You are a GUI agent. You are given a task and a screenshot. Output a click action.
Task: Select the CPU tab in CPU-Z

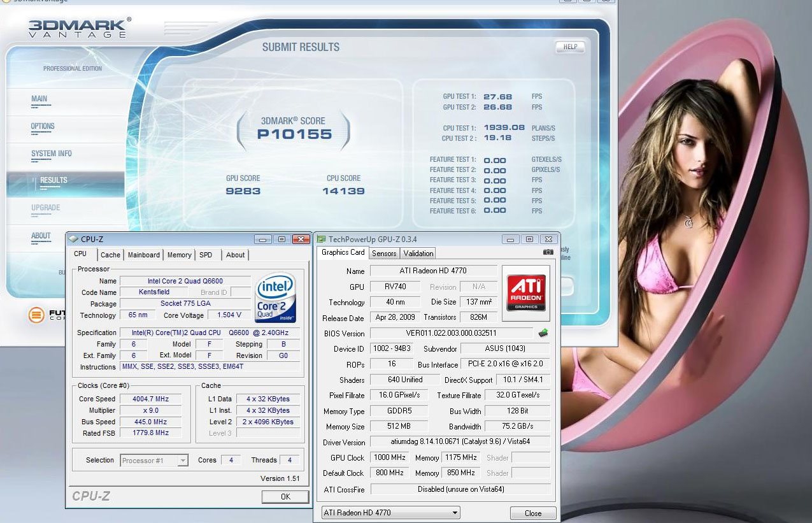(81, 254)
